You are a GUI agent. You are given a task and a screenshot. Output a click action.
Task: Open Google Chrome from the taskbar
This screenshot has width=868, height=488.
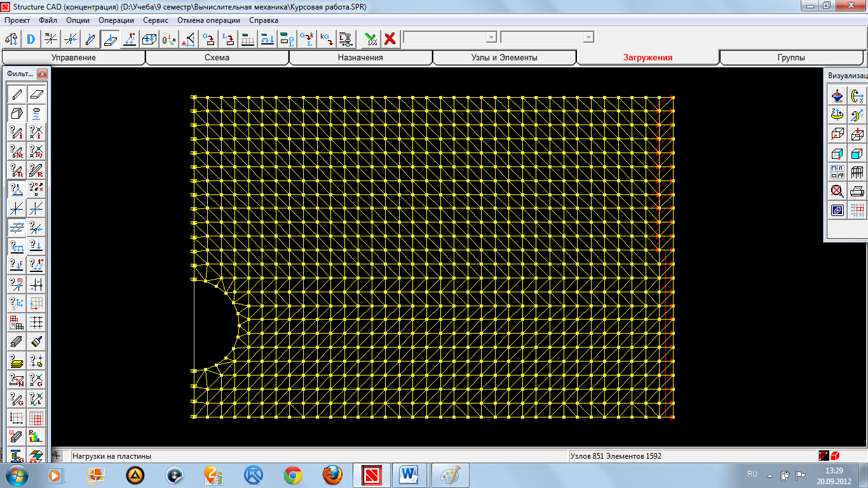pyautogui.click(x=292, y=475)
